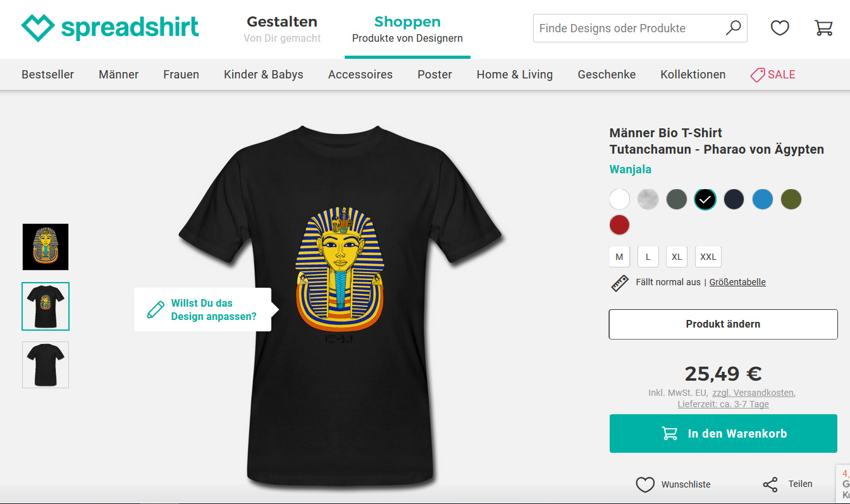
Task: Open the Männer category menu
Action: 119,75
